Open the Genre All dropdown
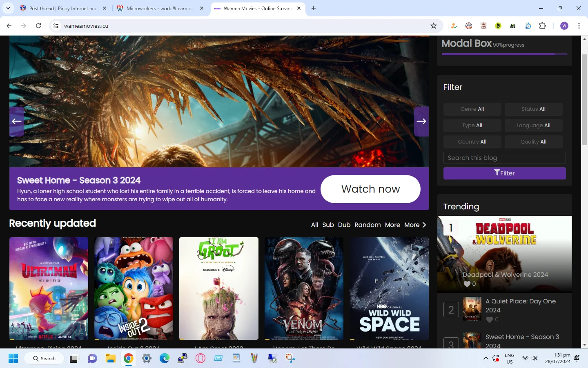Screen dimensions: 588x368 point(472,109)
